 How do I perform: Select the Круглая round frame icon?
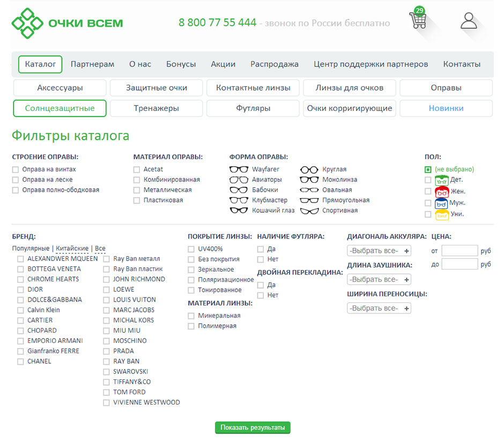tap(309, 169)
